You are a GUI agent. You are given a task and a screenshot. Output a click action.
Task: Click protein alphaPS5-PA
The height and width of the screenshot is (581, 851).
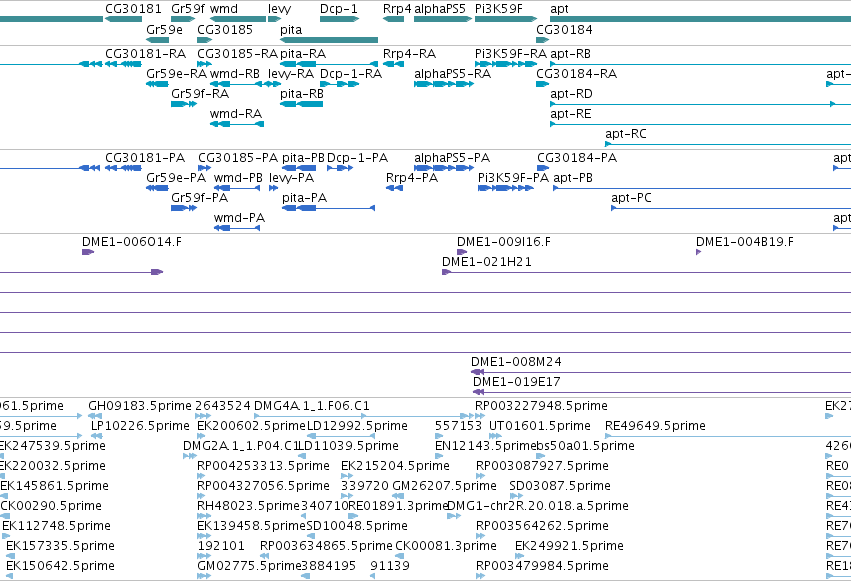(452, 158)
